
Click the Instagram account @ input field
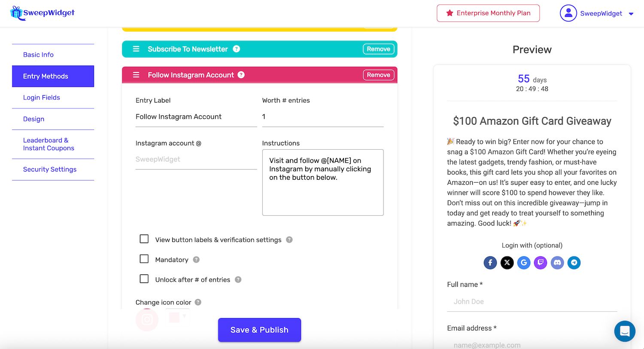click(x=196, y=159)
